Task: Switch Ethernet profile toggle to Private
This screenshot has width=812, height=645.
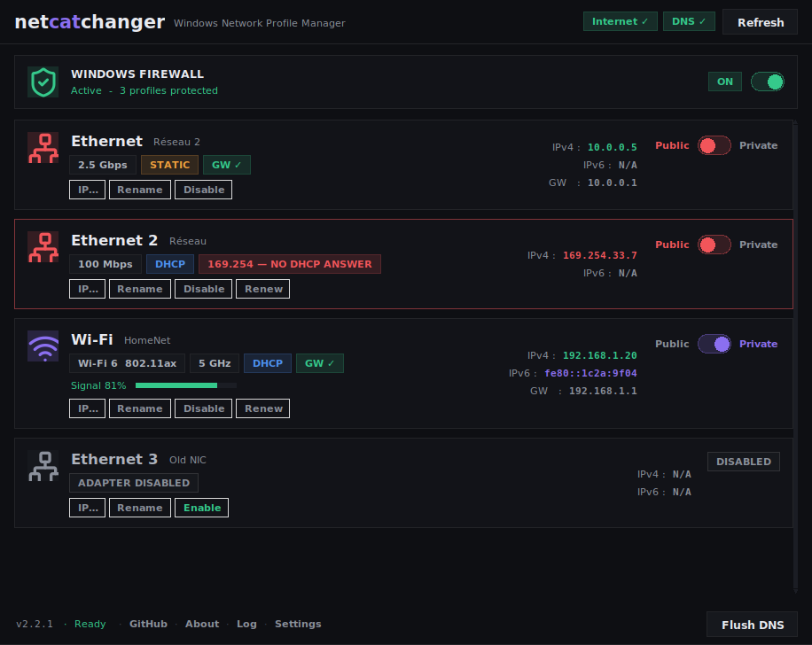Action: 714,145
